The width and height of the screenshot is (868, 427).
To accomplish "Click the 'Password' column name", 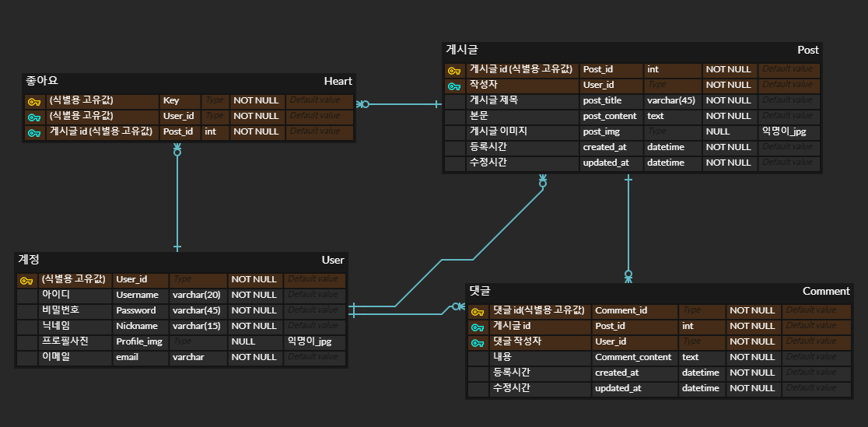I will tap(135, 310).
